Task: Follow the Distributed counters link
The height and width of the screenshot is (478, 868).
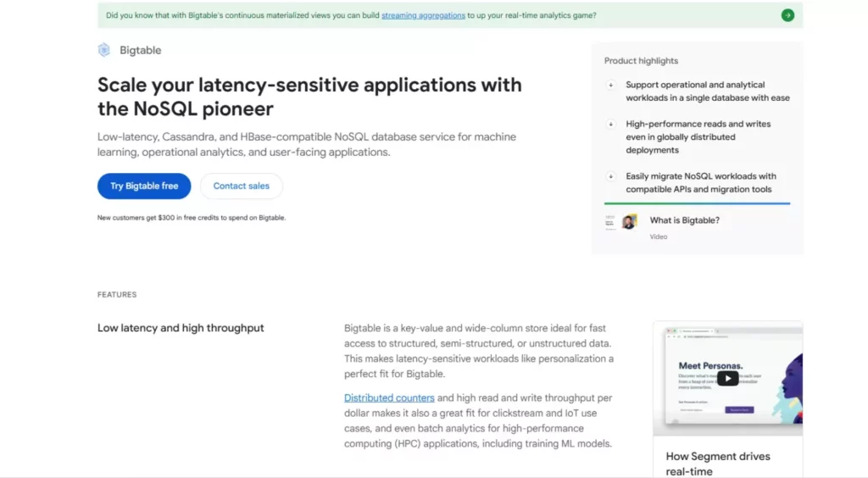Action: [389, 398]
